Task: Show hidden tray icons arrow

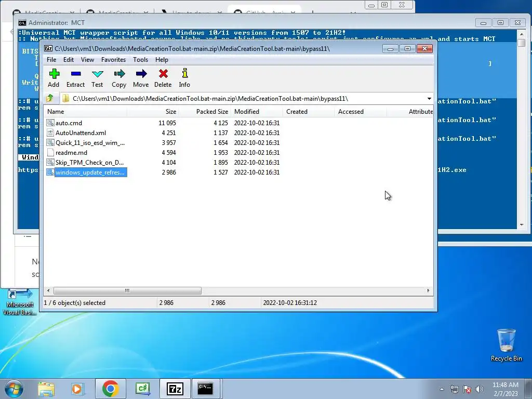Action: point(442,389)
